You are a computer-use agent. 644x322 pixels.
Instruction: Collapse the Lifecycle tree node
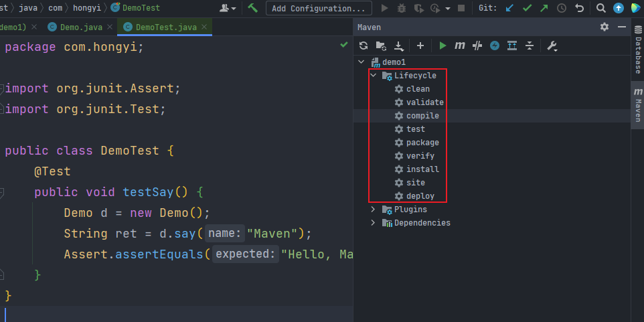[x=373, y=76]
